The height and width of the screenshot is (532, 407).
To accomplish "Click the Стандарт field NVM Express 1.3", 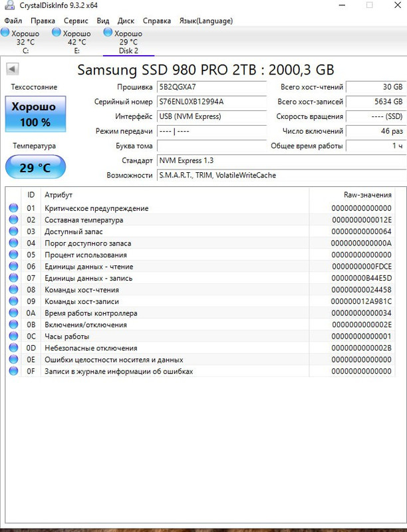I will coord(281,160).
